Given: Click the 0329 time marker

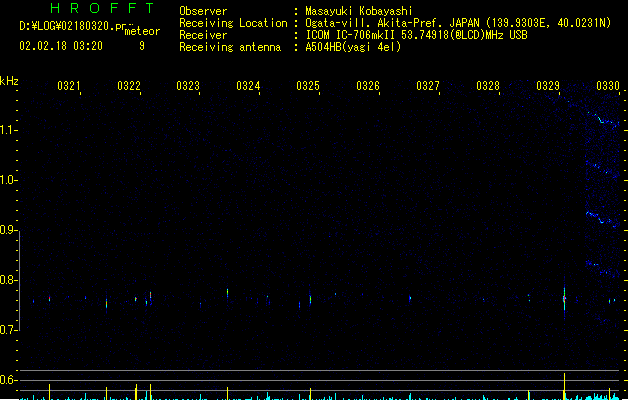Looking at the screenshot, I should coord(548,86).
